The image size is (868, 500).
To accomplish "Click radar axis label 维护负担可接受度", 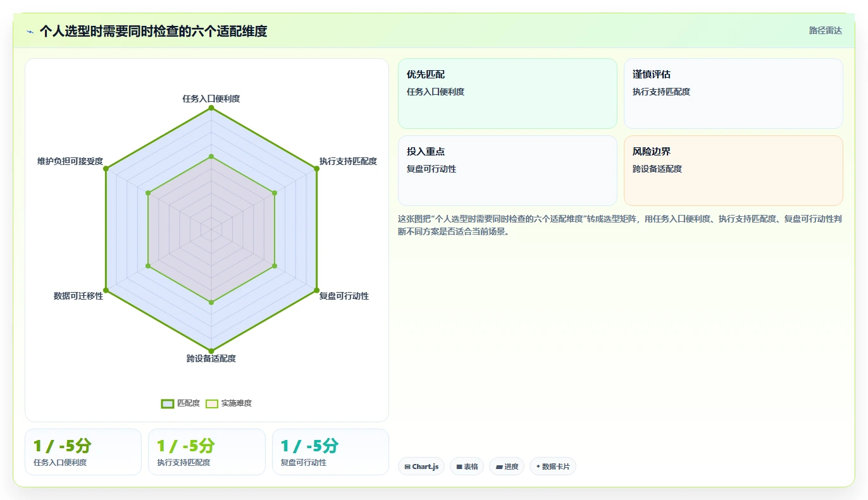I will (x=70, y=161).
